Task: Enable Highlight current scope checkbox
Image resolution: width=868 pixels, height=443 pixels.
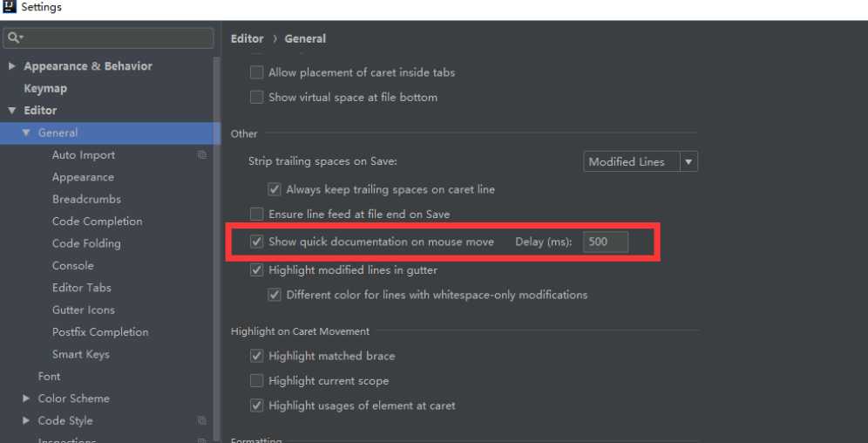Action: click(256, 381)
